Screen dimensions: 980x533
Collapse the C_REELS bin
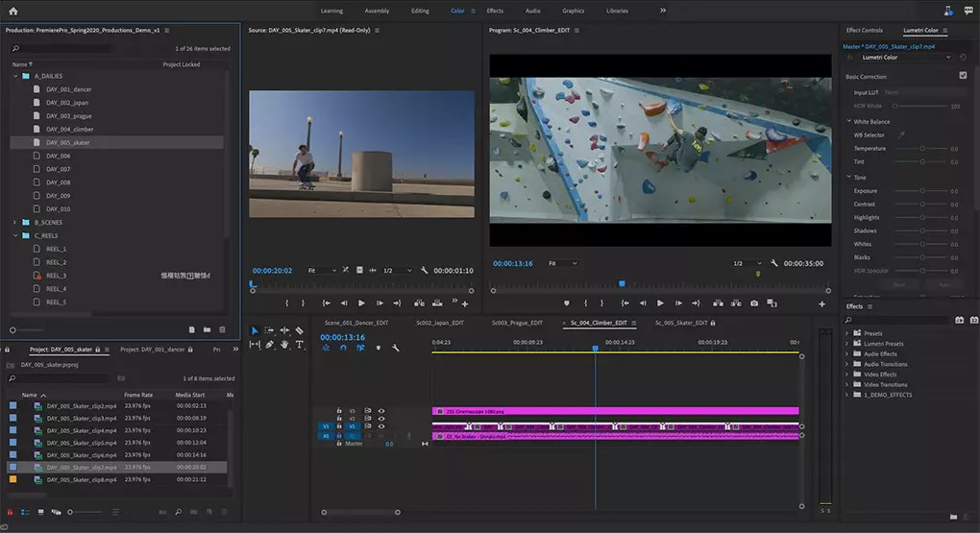pos(15,235)
